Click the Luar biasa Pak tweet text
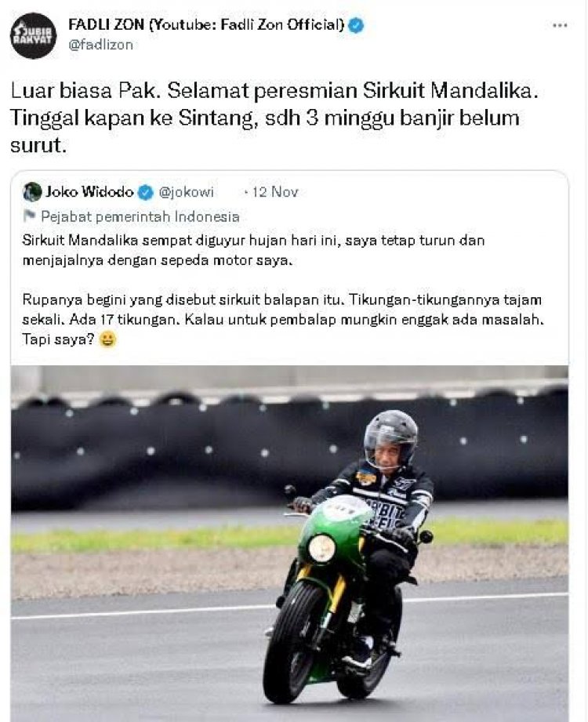Viewport: 588px width, 722px height. [x=274, y=118]
